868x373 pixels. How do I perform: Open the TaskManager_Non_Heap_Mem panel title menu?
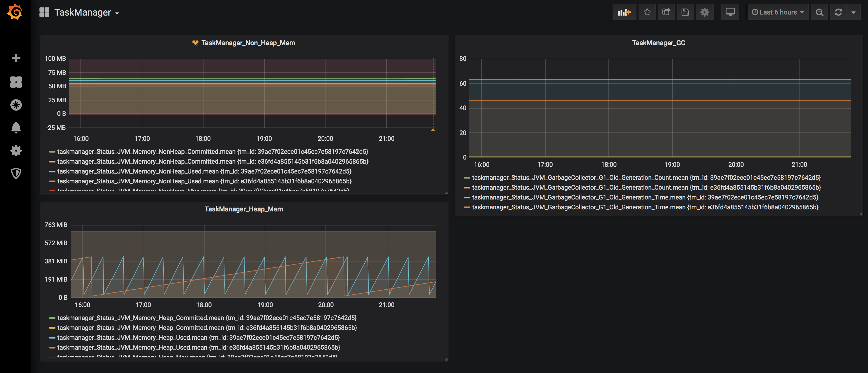[x=248, y=43]
